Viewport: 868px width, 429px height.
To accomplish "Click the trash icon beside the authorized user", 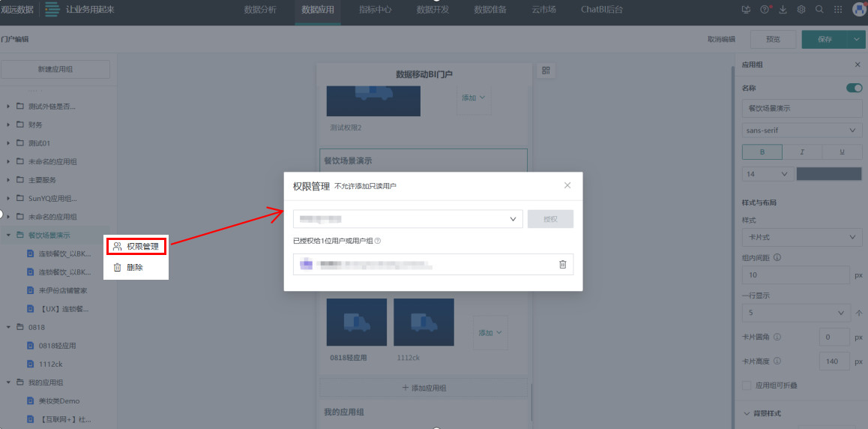I will pos(562,264).
